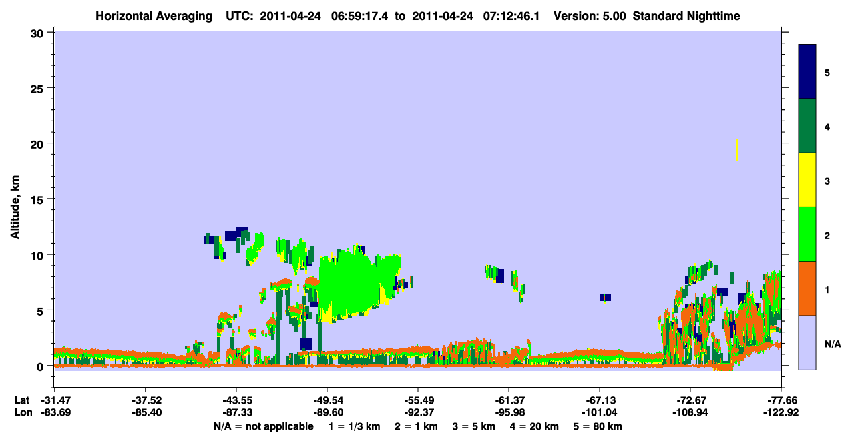The width and height of the screenshot is (868, 445).
Task: Click longitude value -108.94
Action: pos(690,413)
